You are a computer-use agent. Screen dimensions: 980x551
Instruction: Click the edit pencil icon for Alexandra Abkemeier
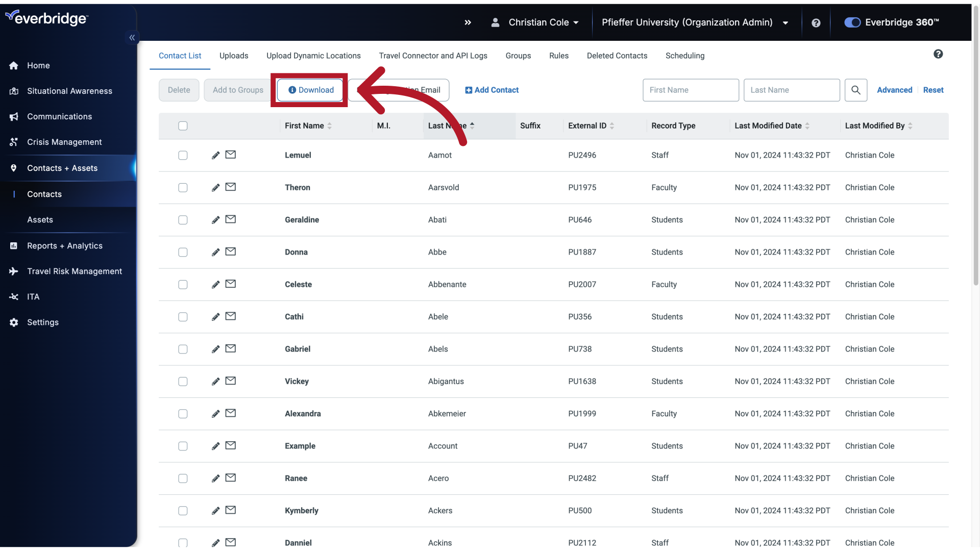(215, 414)
